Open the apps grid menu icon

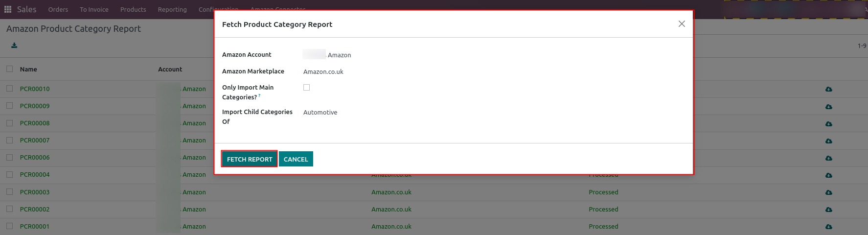[8, 9]
